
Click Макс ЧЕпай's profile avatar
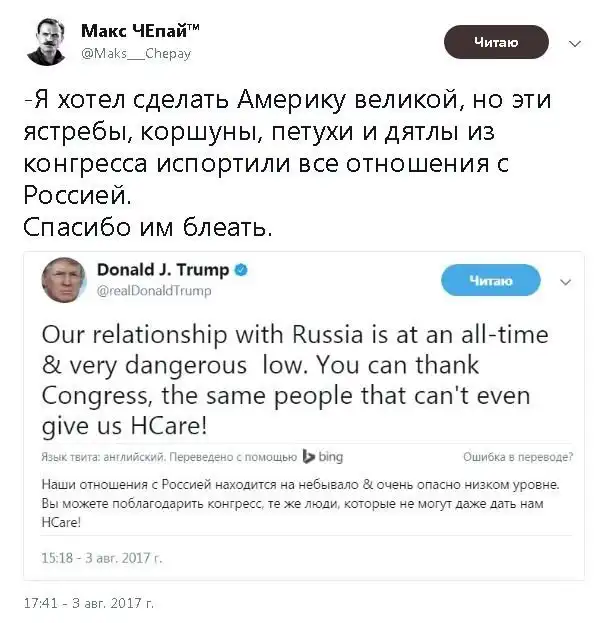coord(46,43)
